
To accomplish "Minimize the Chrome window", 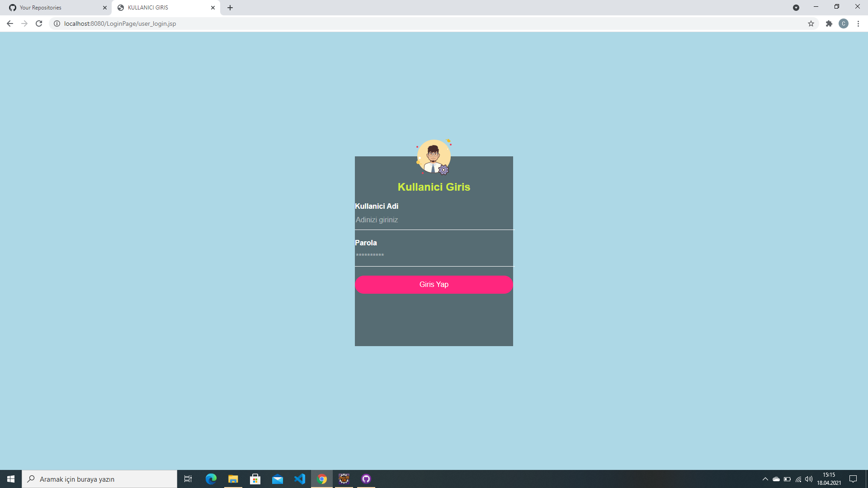I will point(816,7).
